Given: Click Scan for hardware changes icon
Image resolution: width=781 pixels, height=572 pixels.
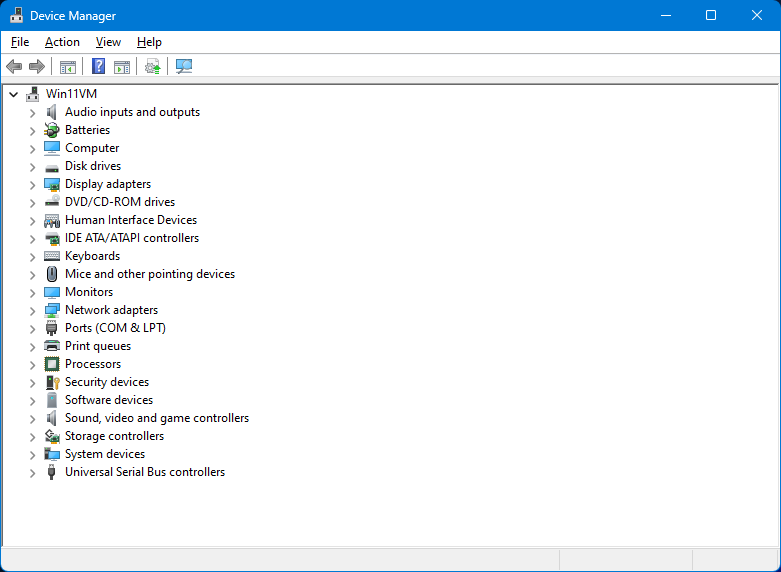Looking at the screenshot, I should [x=184, y=67].
